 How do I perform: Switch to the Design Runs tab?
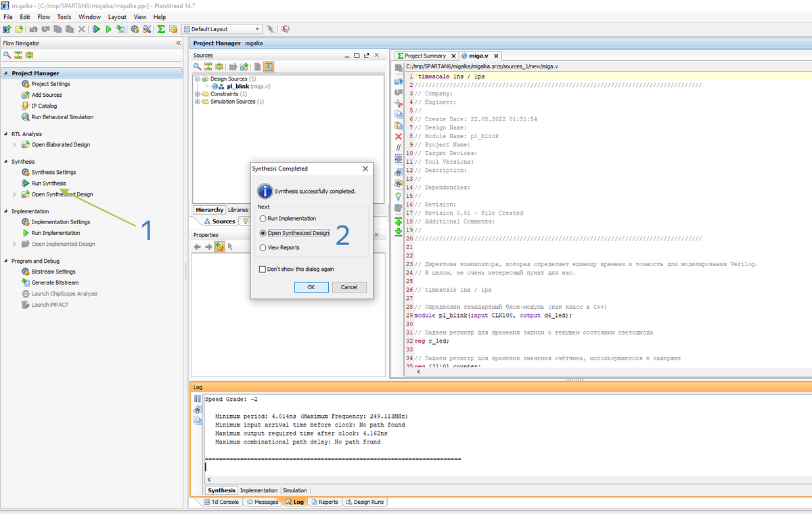[365, 502]
